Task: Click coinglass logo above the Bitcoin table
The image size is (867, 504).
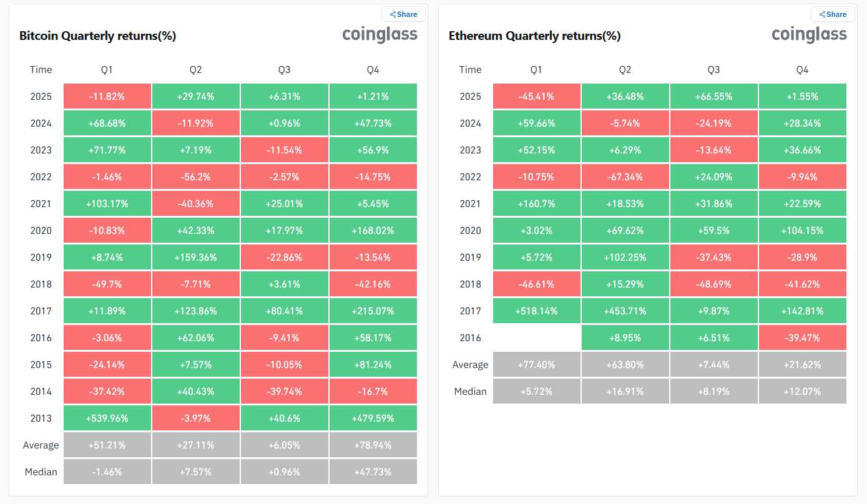Action: (x=380, y=35)
